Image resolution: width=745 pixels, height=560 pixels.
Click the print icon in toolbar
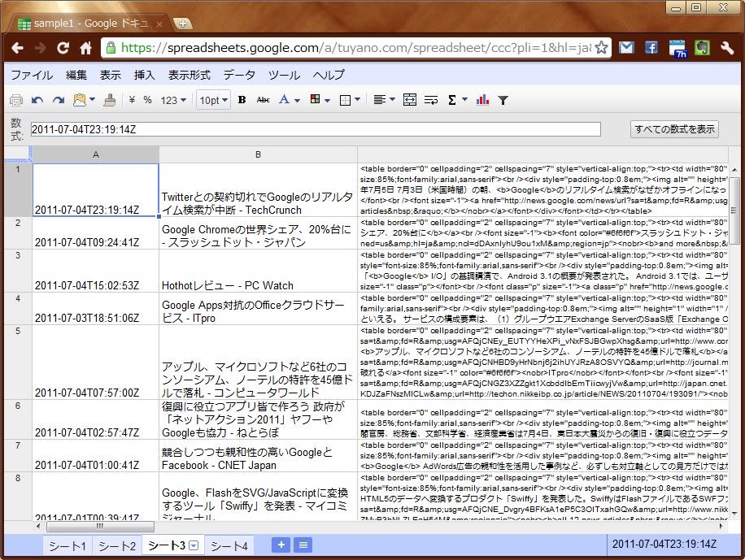point(15,100)
